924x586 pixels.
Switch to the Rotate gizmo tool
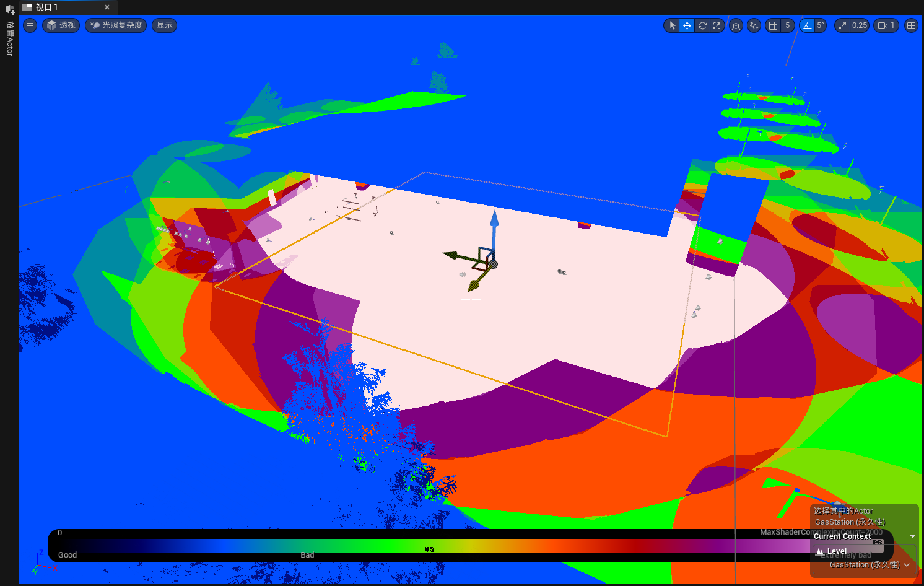pos(702,25)
